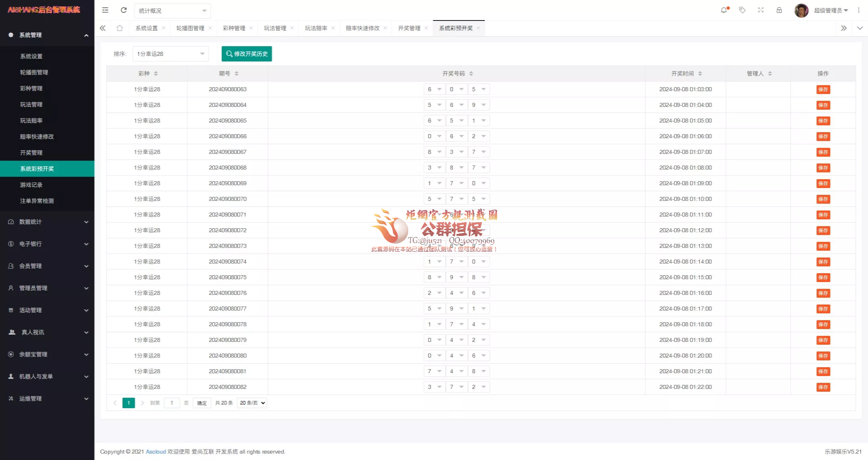Open the 统计概况 navigation dropdown
868x460 pixels.
point(172,10)
